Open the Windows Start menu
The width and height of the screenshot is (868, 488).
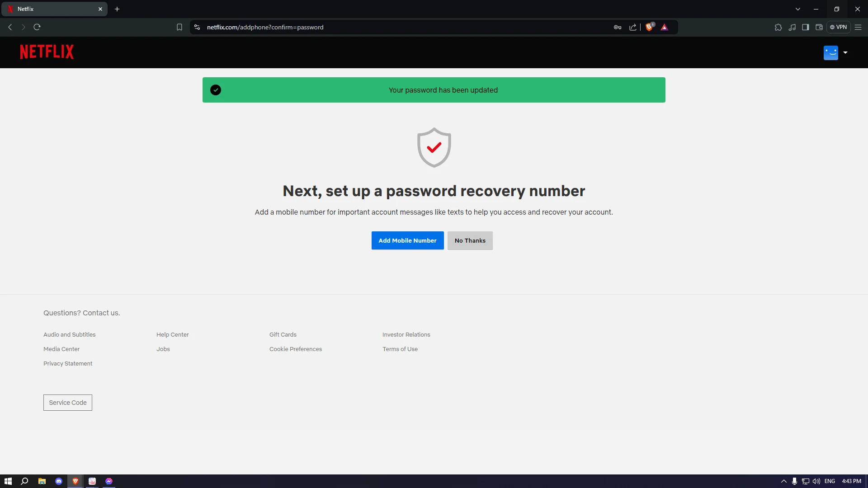pos(8,481)
